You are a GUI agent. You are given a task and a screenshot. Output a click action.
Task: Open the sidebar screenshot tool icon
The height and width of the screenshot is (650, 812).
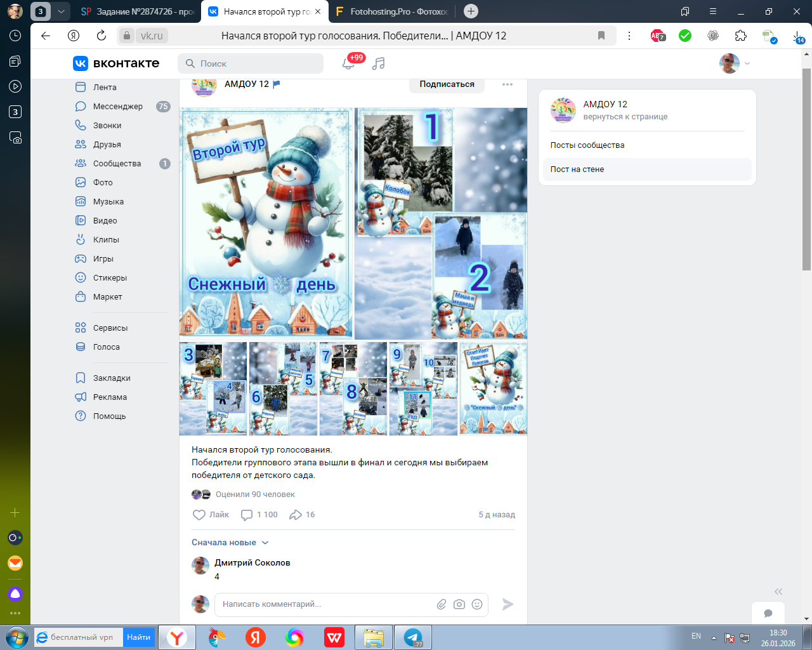click(x=15, y=137)
